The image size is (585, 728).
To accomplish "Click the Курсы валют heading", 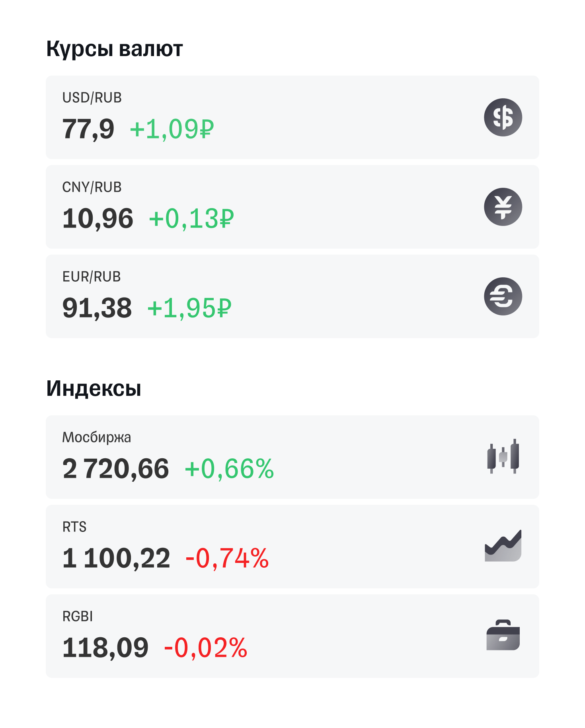I will pos(115,49).
